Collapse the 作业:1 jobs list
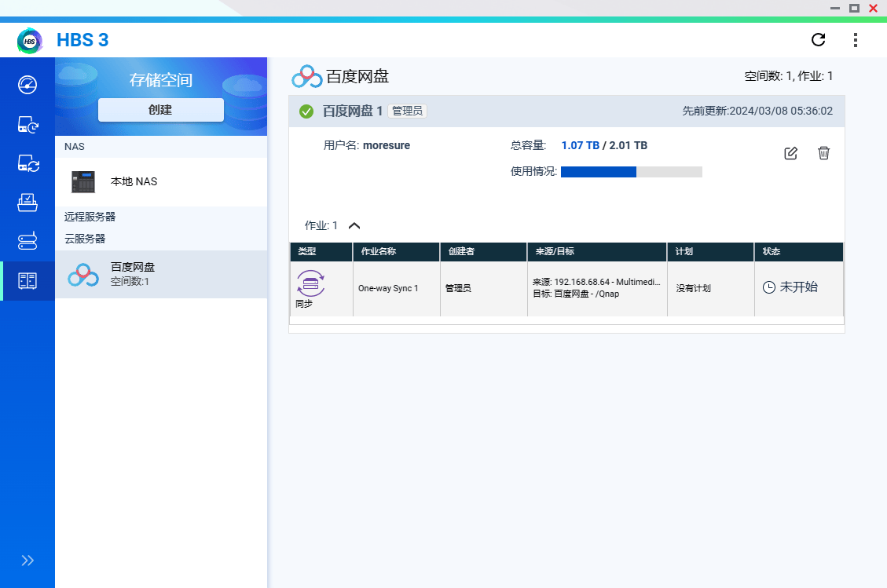The width and height of the screenshot is (887, 588). pos(354,225)
